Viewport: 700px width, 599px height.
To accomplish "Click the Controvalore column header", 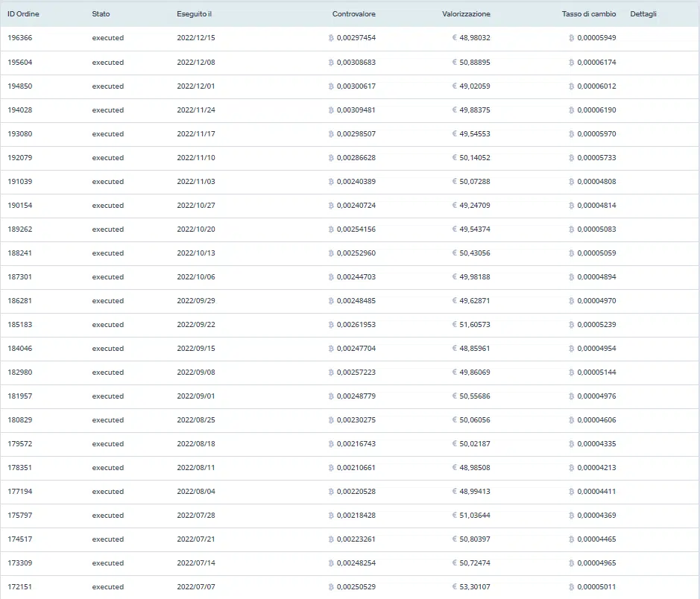I will coord(353,14).
